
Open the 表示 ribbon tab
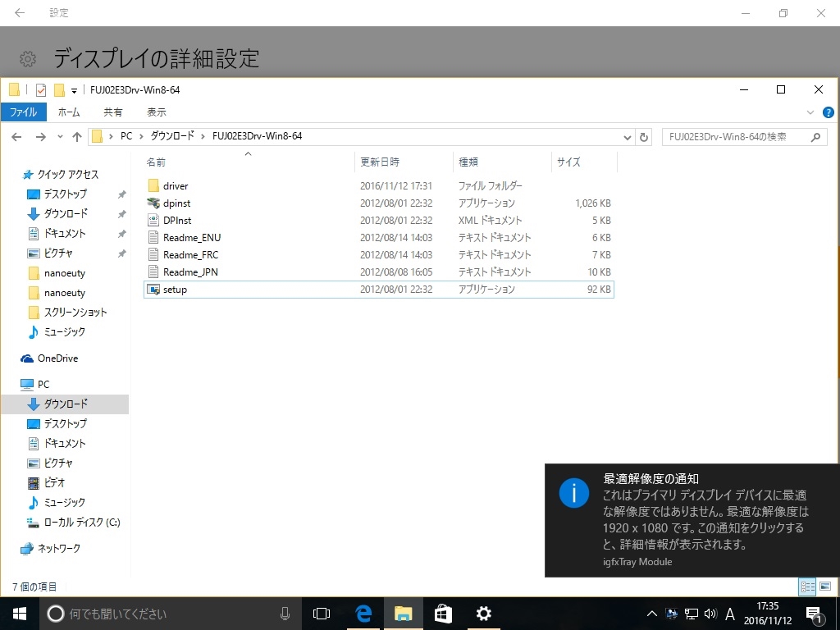pyautogui.click(x=157, y=112)
